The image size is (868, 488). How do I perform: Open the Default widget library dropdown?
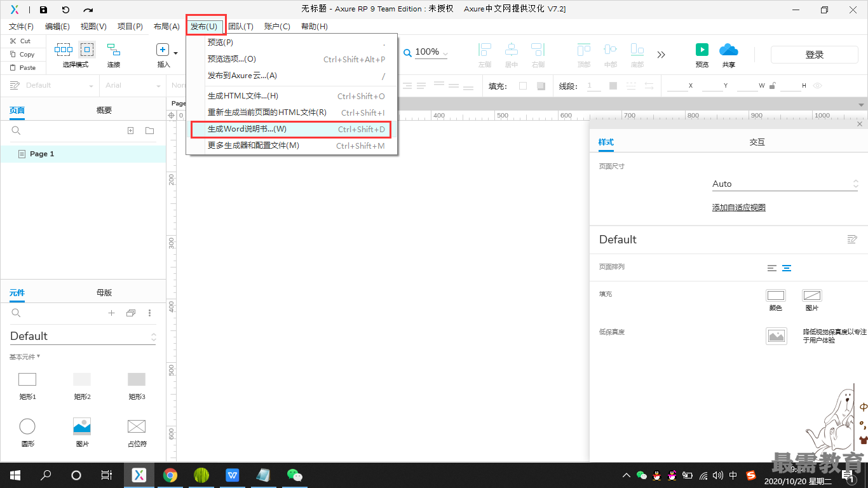83,336
